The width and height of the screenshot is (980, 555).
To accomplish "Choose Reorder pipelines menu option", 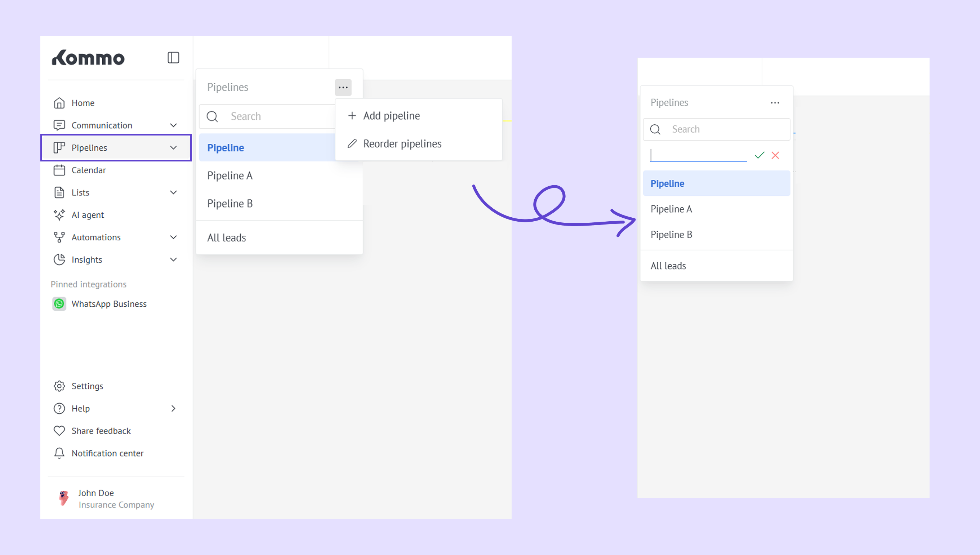I will click(402, 144).
